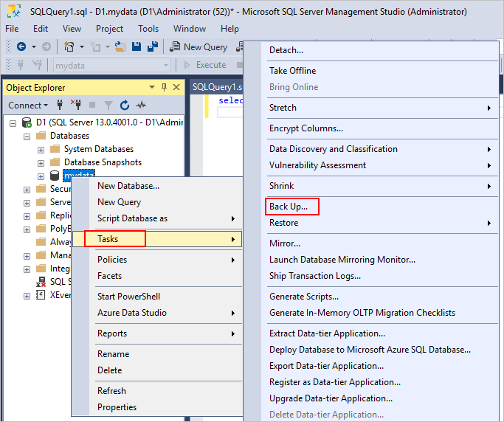Viewport: 504px width, 422px height.
Task: Close the Object Explorer panel
Action: tap(176, 87)
